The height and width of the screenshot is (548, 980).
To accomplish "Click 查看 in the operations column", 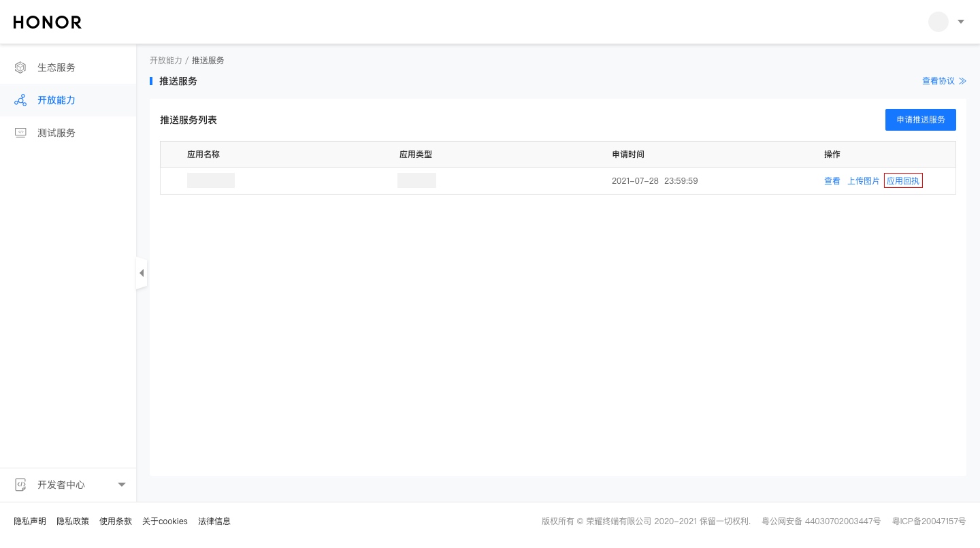I will (832, 181).
